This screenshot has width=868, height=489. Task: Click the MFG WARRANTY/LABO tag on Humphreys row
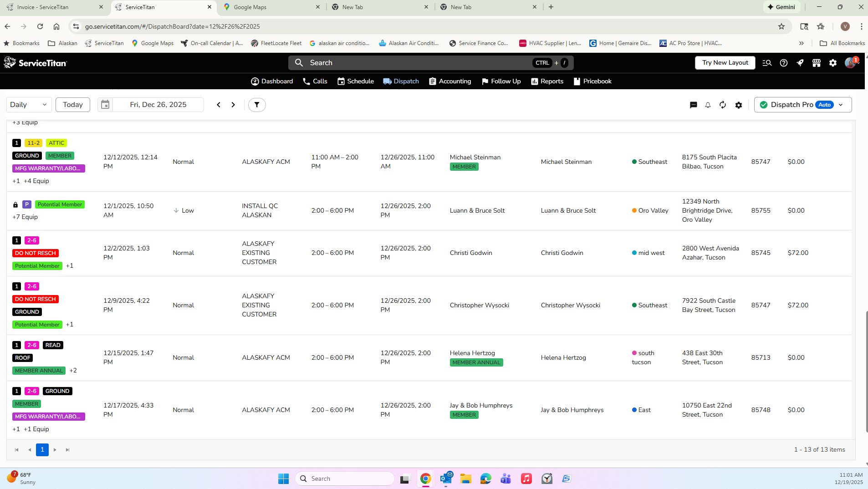click(49, 417)
